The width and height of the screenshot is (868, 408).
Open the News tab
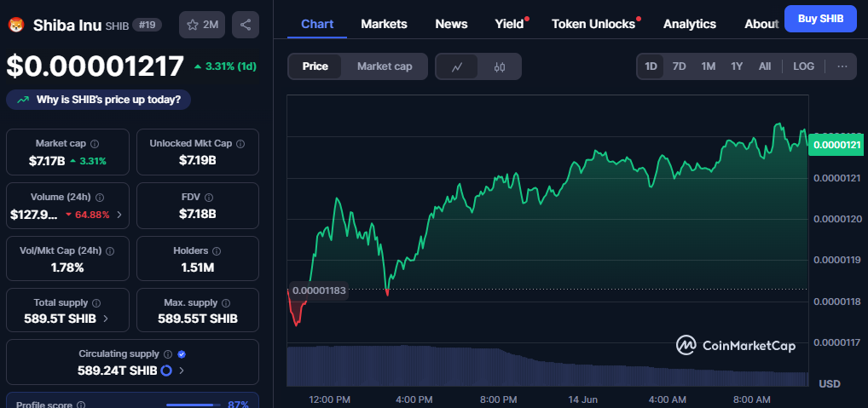coord(451,25)
